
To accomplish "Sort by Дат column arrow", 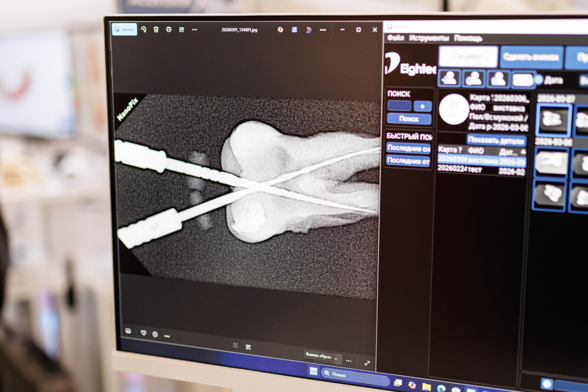I will click(x=523, y=151).
